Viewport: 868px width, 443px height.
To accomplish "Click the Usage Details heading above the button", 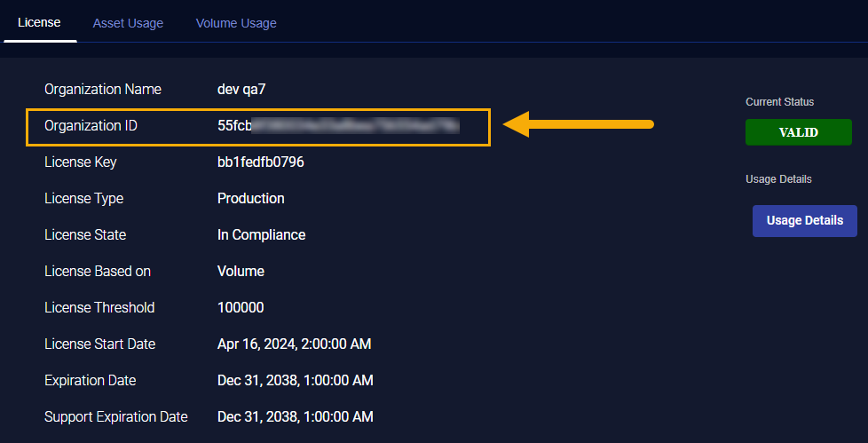I will point(778,179).
